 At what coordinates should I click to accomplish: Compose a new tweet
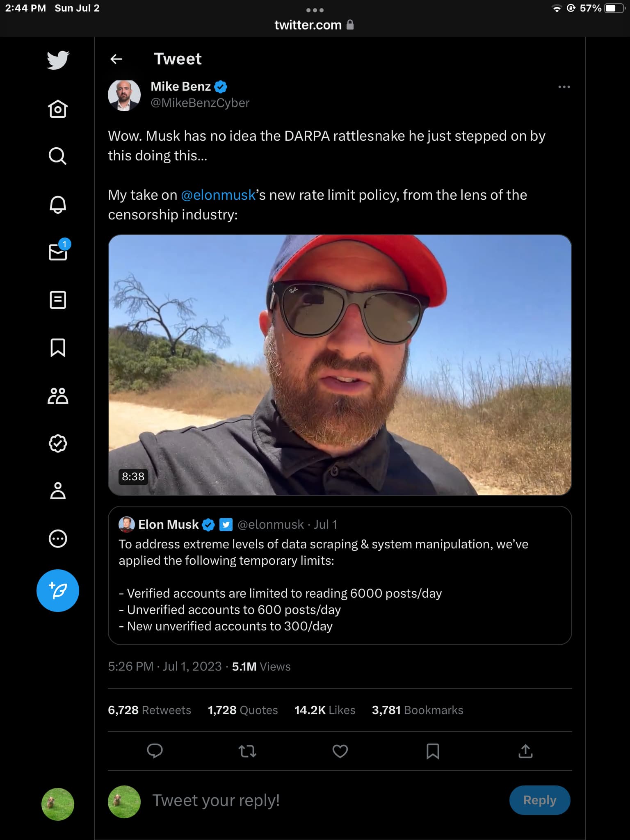point(58,591)
